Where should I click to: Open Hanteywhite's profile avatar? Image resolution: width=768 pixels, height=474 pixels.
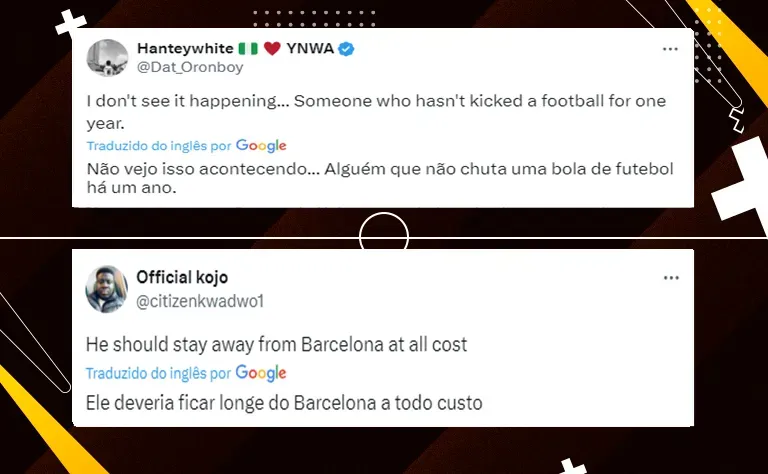click(107, 58)
